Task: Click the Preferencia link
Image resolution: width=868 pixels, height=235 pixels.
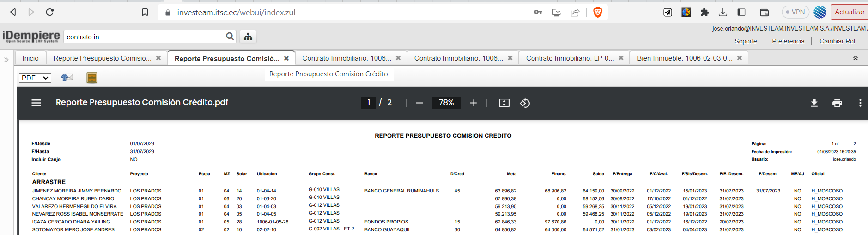Action: [788, 41]
